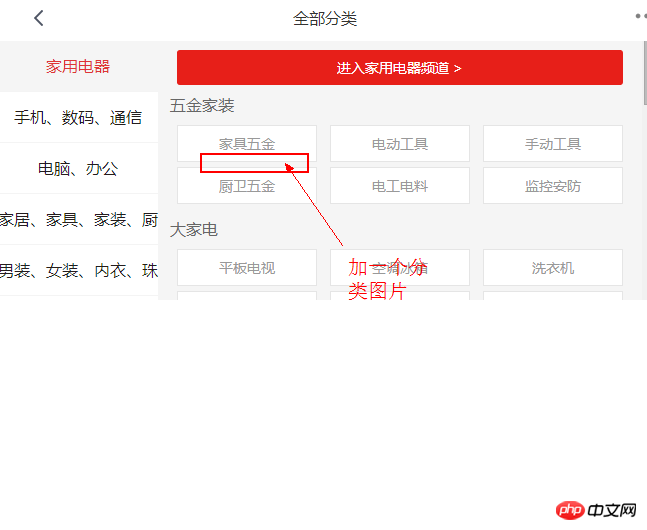Open the 手动工具 subcategory
Screen dimensions: 647x530
(x=553, y=144)
